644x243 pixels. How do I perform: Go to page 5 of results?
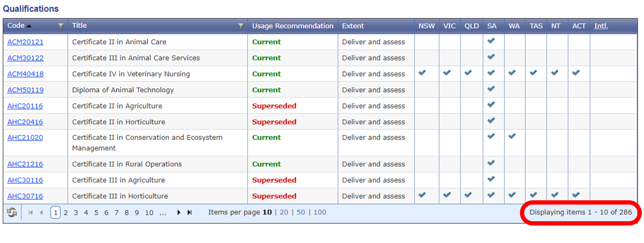(96, 212)
